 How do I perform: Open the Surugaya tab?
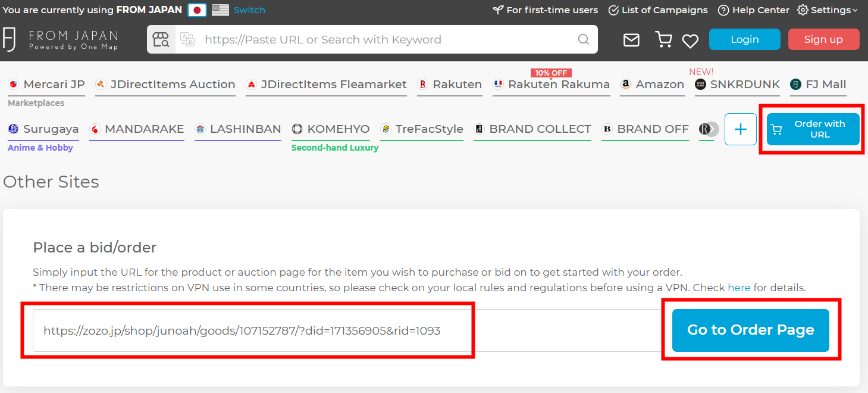(43, 129)
